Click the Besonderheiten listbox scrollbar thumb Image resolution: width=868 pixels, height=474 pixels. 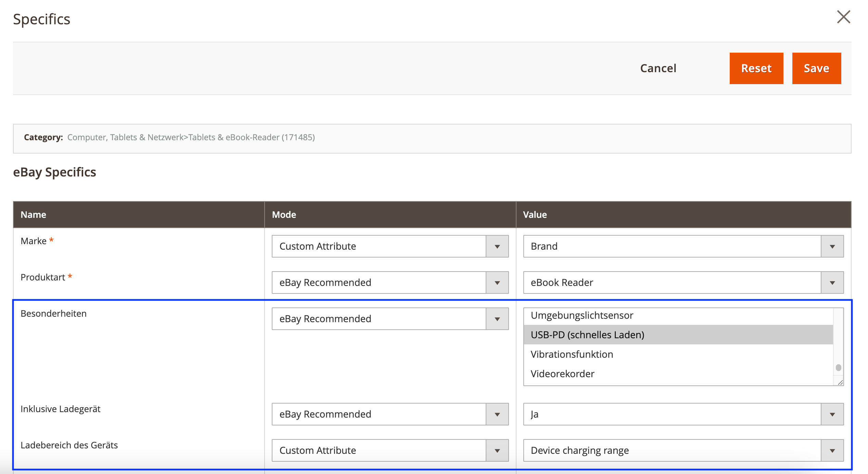pyautogui.click(x=838, y=368)
